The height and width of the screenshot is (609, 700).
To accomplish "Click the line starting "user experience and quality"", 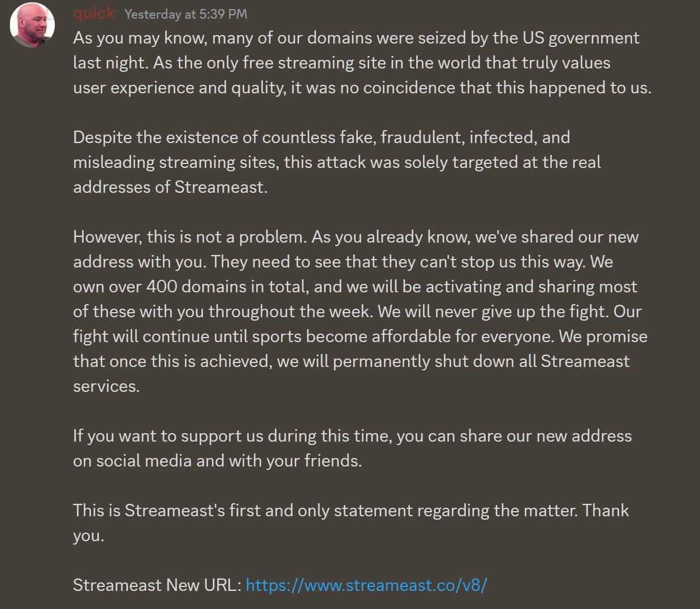I will click(362, 88).
